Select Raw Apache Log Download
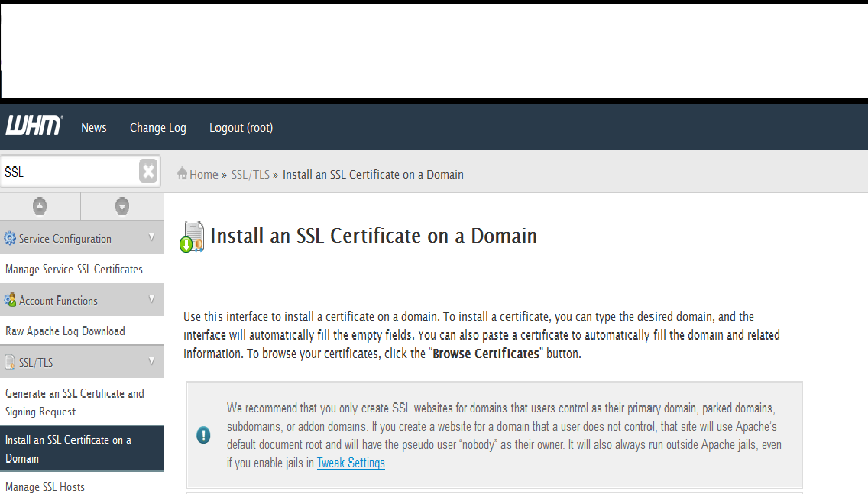This screenshot has height=494, width=868. [64, 331]
